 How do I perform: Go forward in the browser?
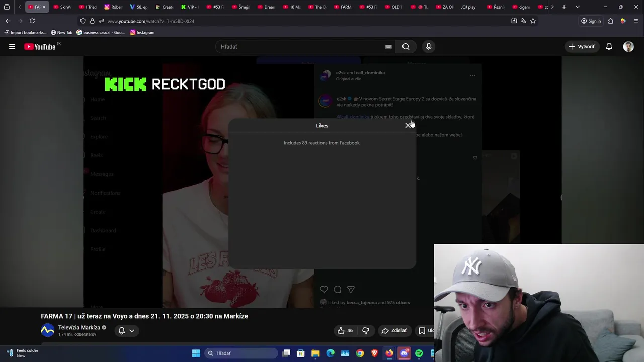click(x=20, y=21)
